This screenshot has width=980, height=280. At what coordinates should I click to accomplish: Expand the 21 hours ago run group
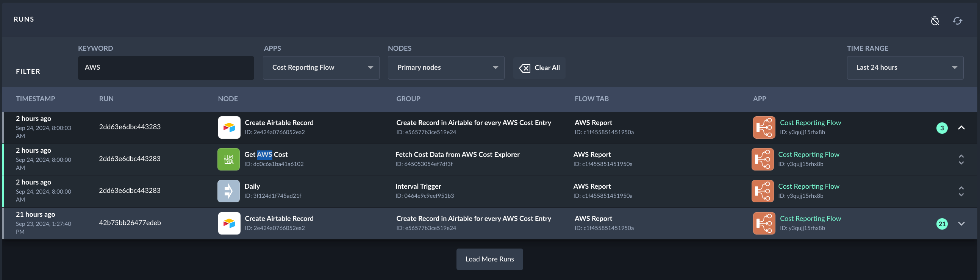[x=961, y=224]
